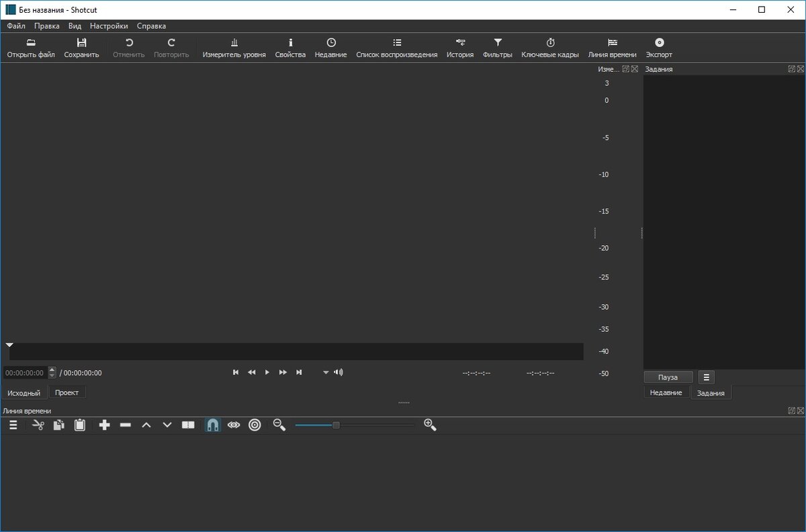Click the -50 level meter label

(604, 373)
